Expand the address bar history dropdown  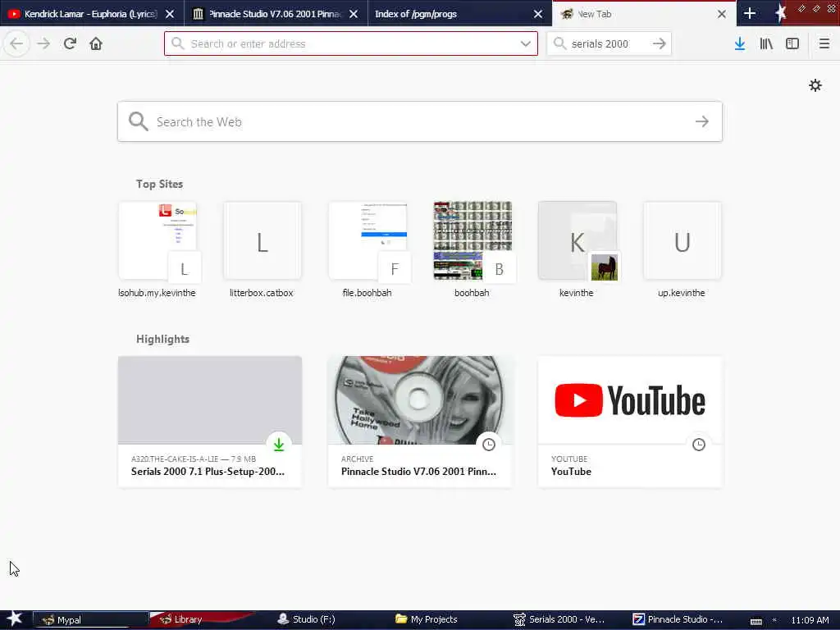526,43
